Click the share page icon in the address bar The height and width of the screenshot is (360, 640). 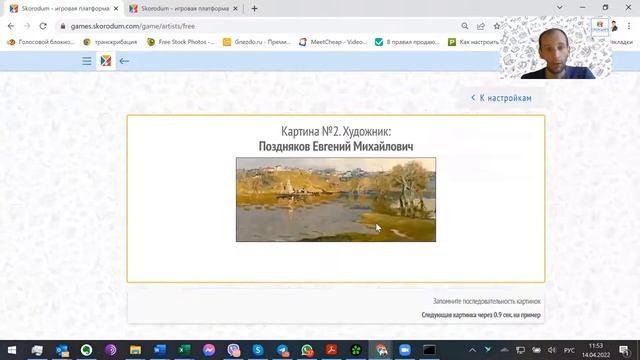point(480,26)
